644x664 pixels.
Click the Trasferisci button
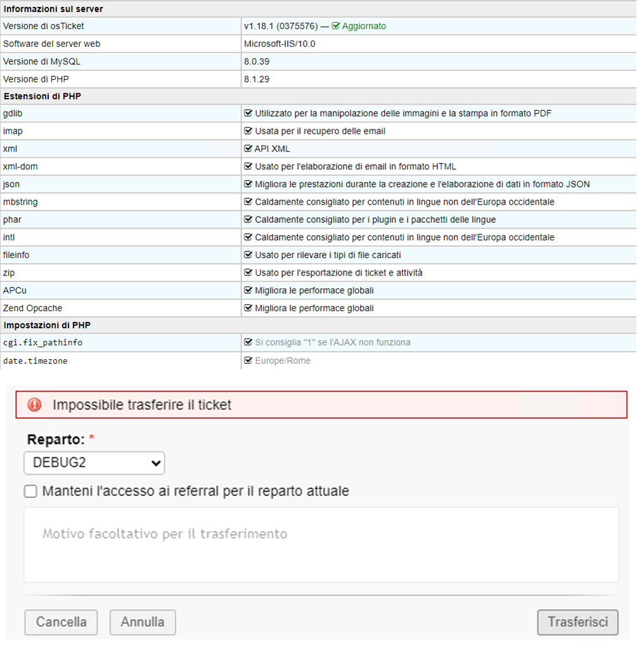(x=577, y=622)
